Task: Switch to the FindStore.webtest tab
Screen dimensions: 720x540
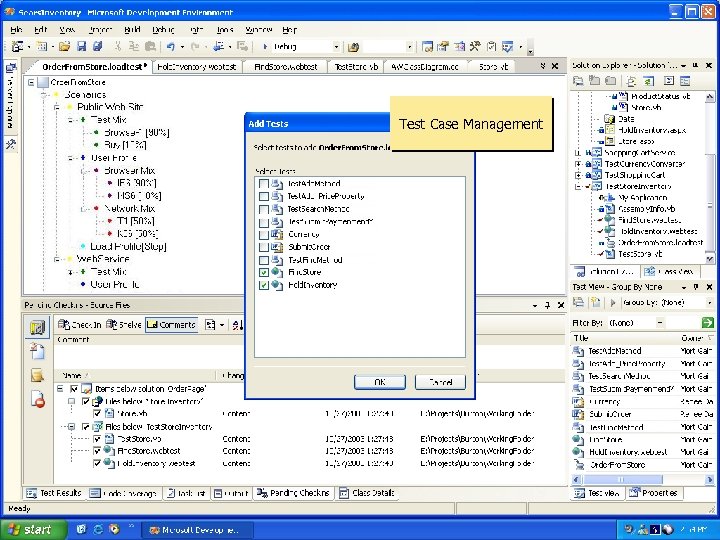Action: [x=284, y=66]
